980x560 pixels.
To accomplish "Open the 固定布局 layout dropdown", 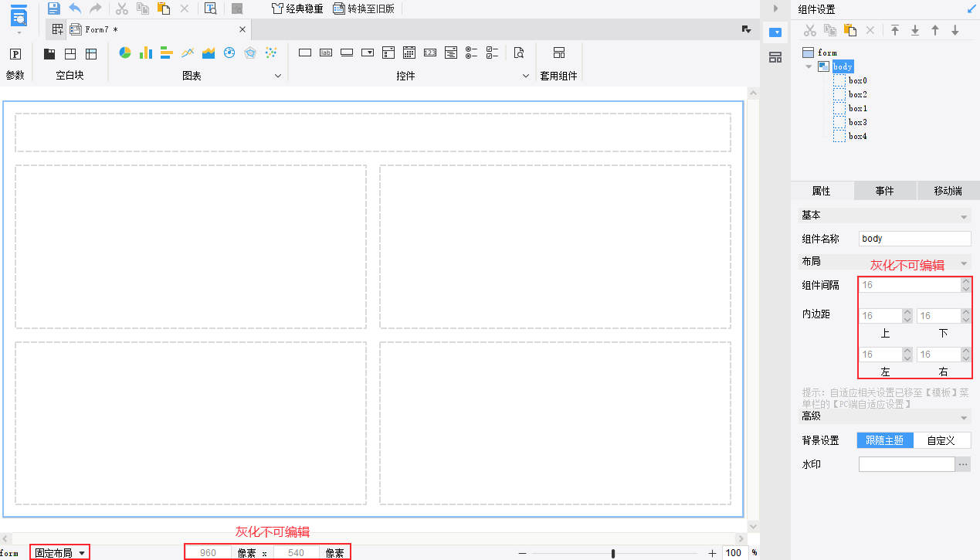I will tap(59, 553).
